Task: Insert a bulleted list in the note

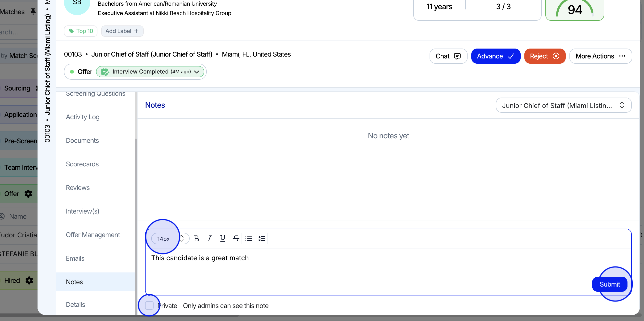Action: pyautogui.click(x=248, y=238)
